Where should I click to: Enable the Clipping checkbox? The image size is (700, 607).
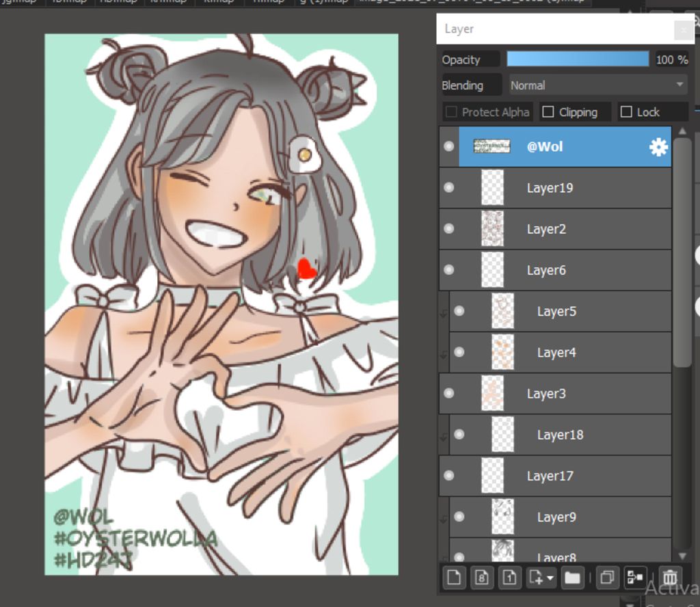(548, 111)
